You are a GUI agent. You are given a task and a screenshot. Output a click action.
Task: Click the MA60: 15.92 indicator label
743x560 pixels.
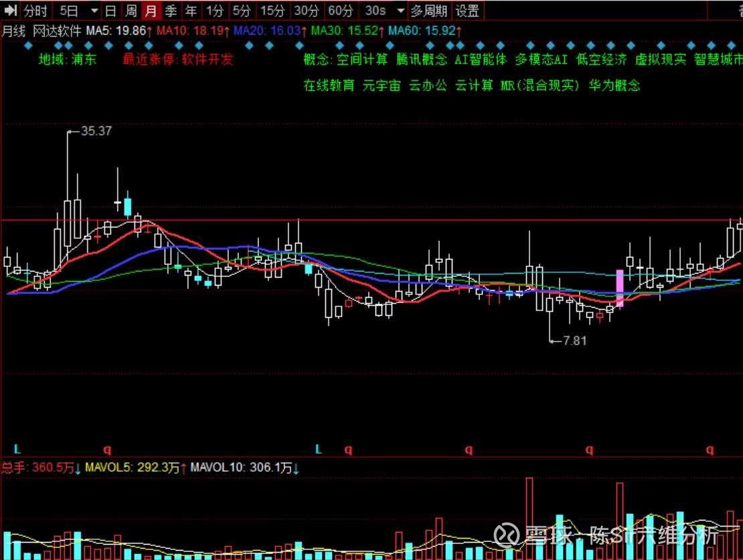425,31
